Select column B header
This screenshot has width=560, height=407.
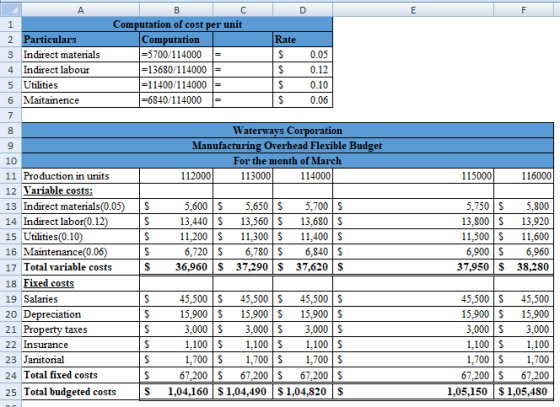pos(176,10)
